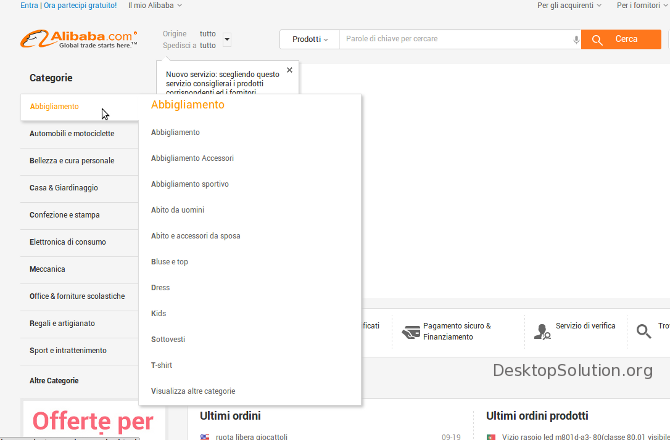Open the Prodotti search type dropdown
This screenshot has width=670, height=440.
pyautogui.click(x=310, y=39)
